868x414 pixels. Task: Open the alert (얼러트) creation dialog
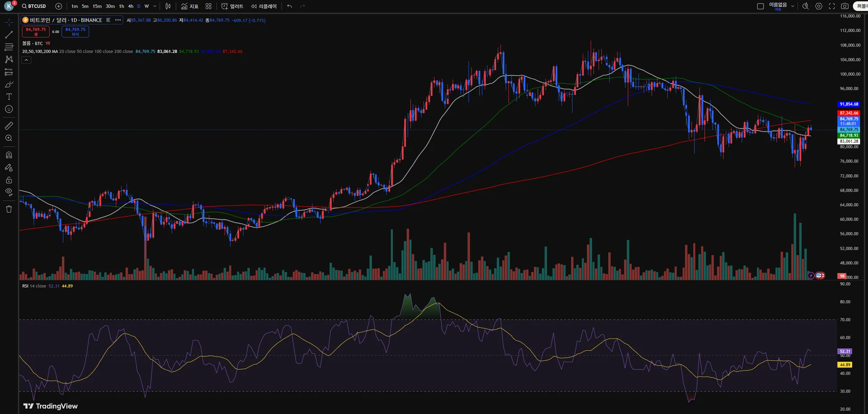[232, 6]
